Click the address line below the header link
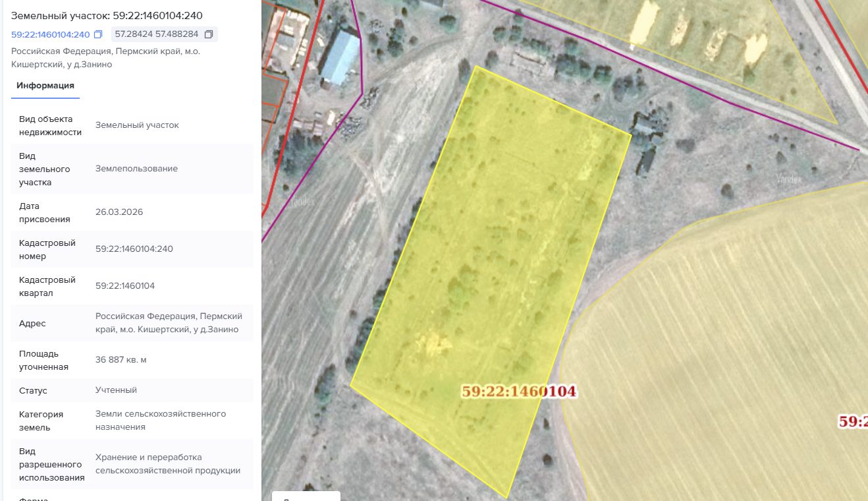This screenshot has height=501, width=868. [x=106, y=58]
